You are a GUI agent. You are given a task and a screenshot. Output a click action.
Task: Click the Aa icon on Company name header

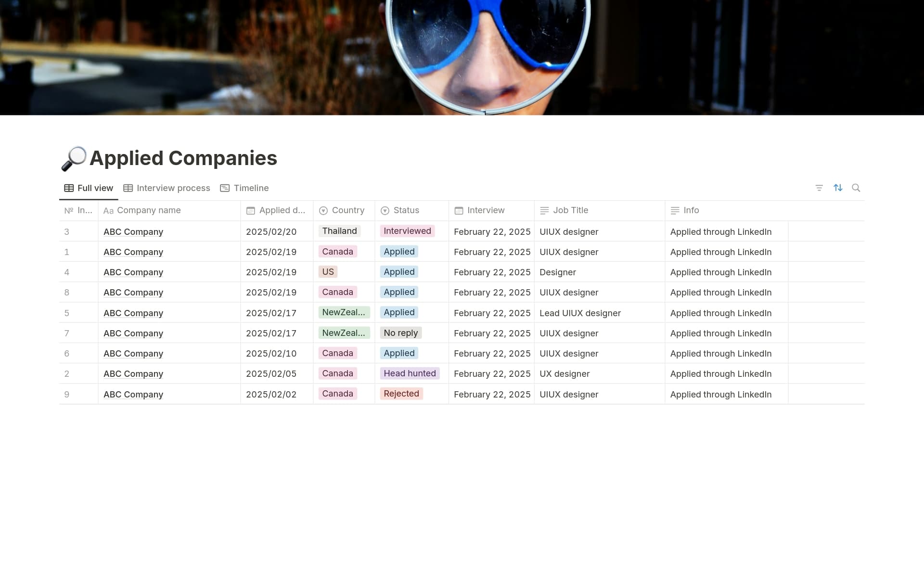point(109,210)
